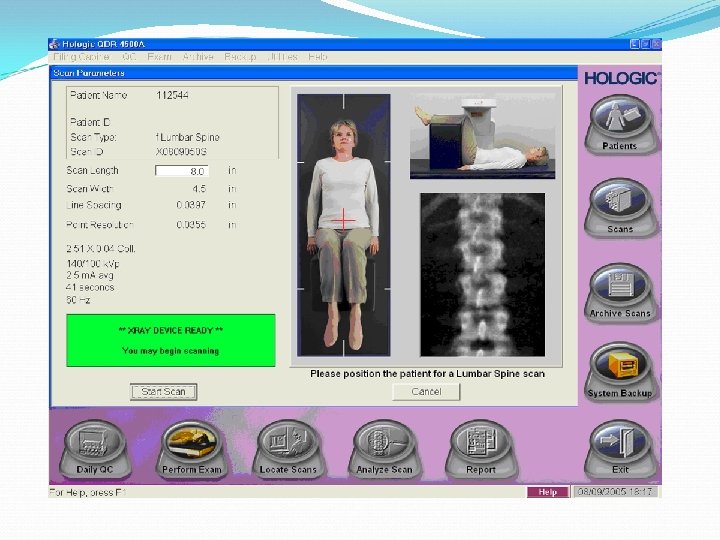The height and width of the screenshot is (540, 720).
Task: Click the 140/100 kVp text
Action: click(93, 264)
